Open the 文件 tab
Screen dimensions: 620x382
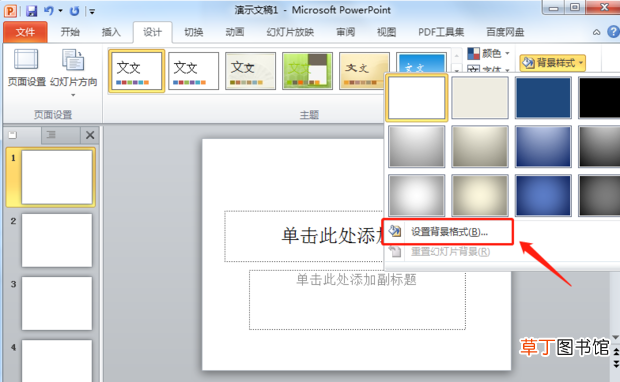pos(25,32)
